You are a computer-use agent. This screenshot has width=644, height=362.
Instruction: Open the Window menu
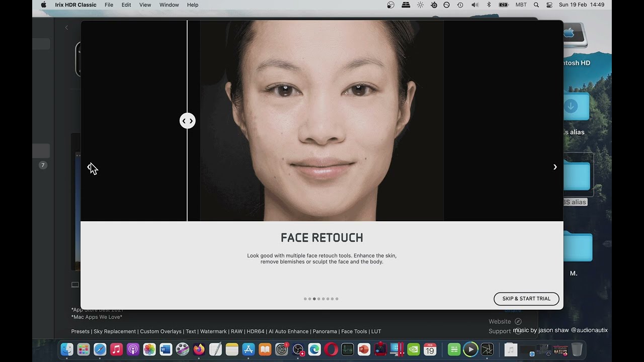[x=169, y=5]
